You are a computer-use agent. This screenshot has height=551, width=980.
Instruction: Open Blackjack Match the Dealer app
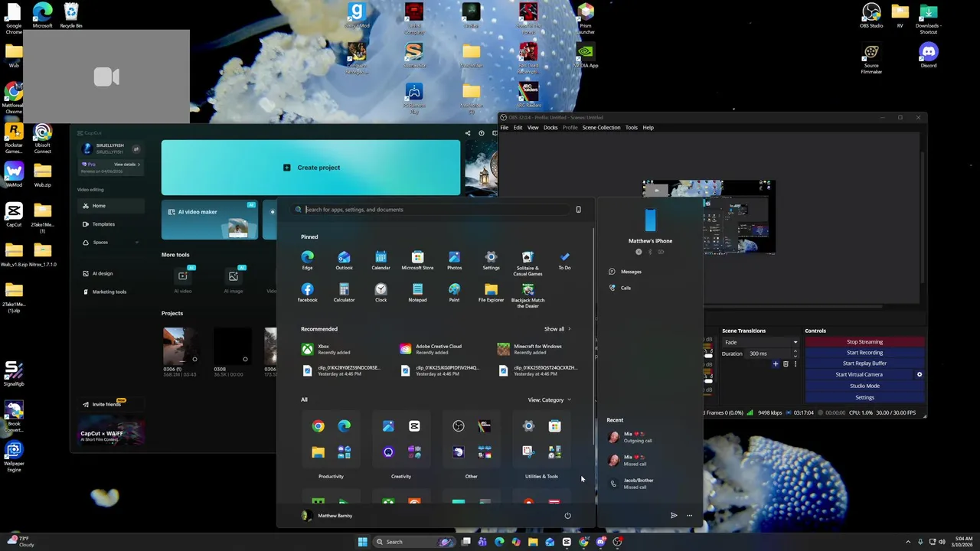(x=528, y=295)
